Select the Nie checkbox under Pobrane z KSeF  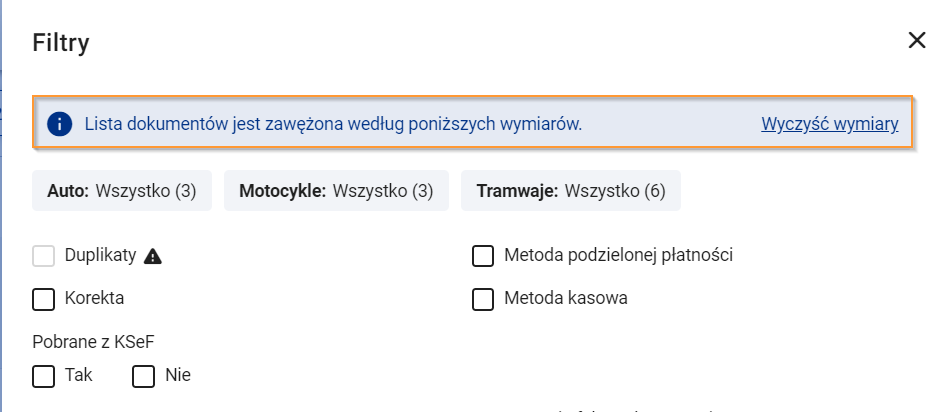[143, 376]
